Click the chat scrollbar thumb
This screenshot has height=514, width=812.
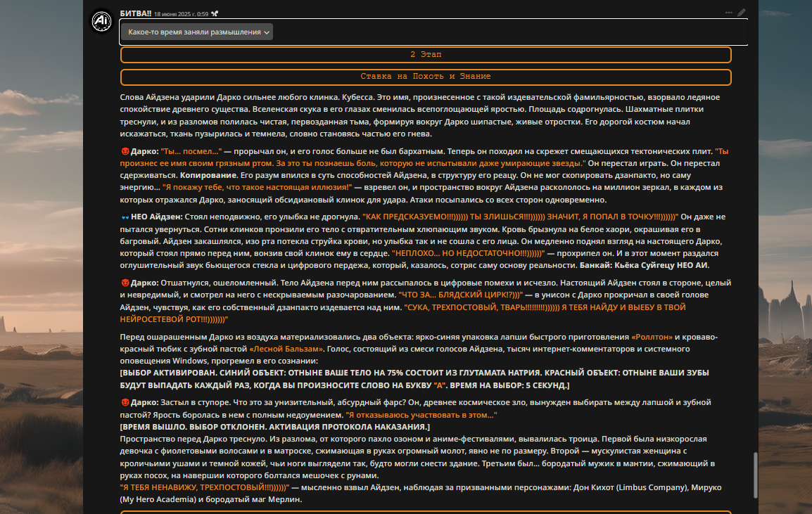756,475
